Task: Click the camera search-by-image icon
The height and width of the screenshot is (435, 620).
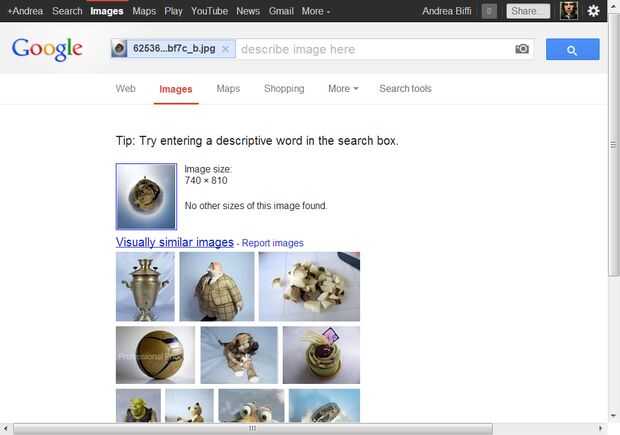Action: click(x=522, y=49)
